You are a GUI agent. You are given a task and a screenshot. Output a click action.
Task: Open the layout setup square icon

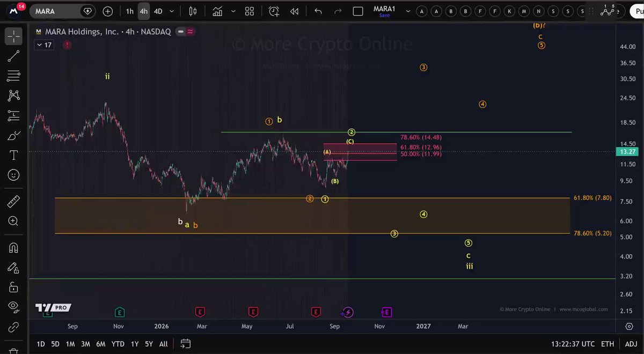pyautogui.click(x=358, y=11)
